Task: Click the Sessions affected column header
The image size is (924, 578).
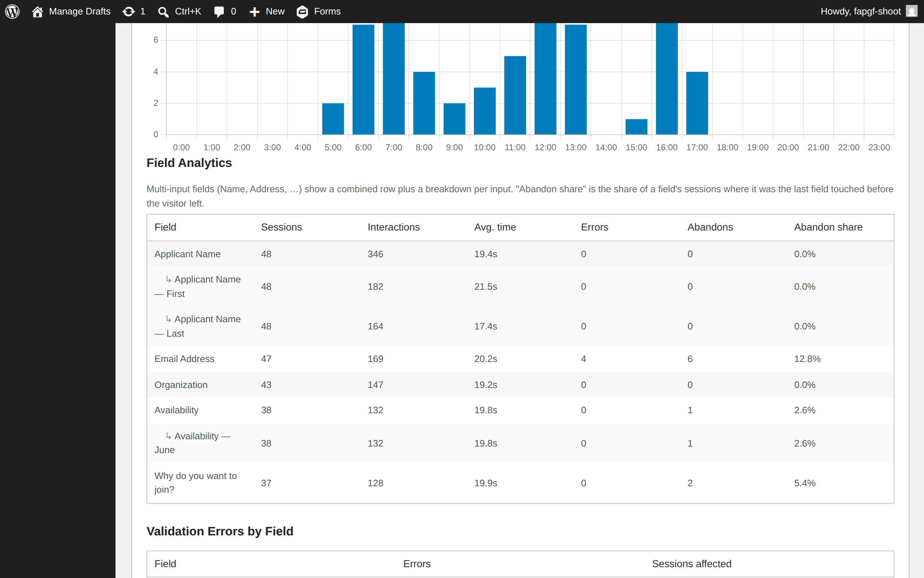Action: click(692, 564)
